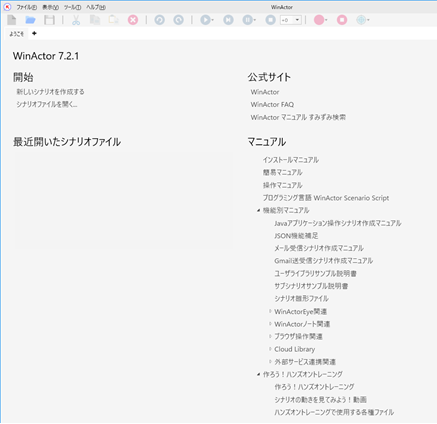Screen dimensions: 437x424
Task: Click the pink stop recording icon
Action: click(x=342, y=20)
